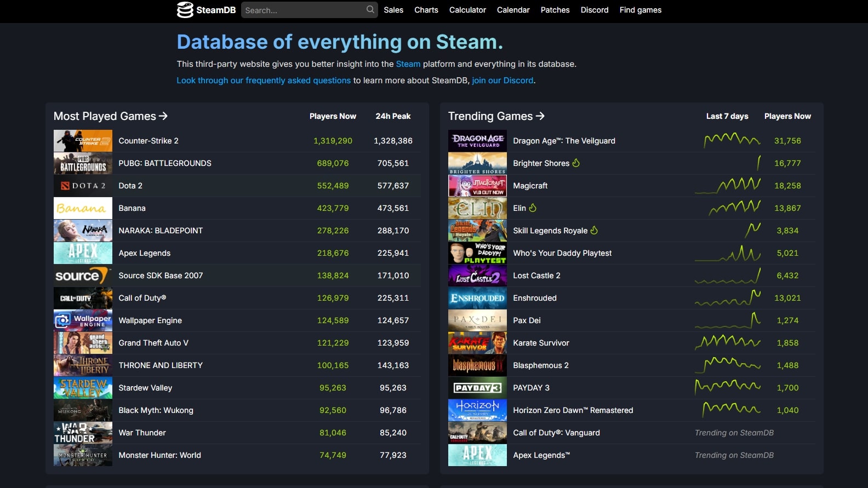Open the Call of Duty® game link
The height and width of the screenshot is (488, 868).
[x=142, y=298]
